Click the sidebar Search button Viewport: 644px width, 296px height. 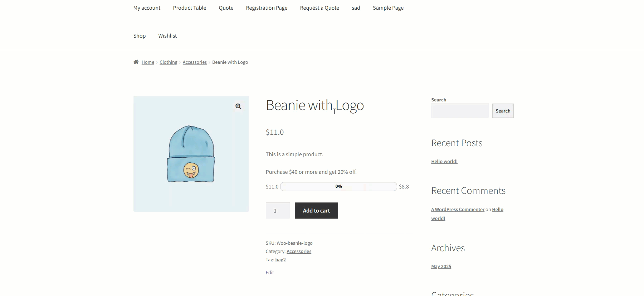(503, 111)
